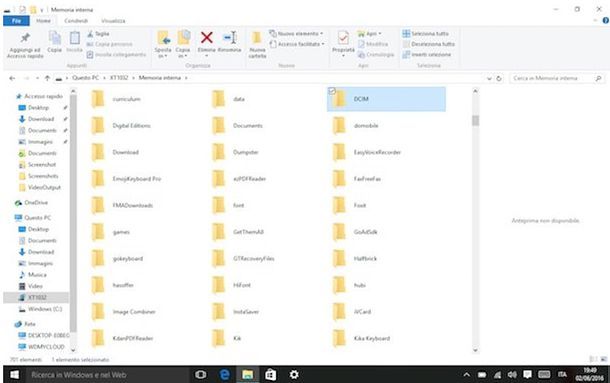Open Task View on the taskbar

click(x=201, y=374)
